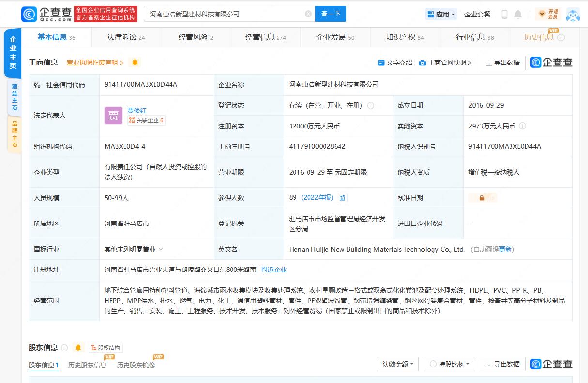Select 历史股东信息 sub-tab

pyautogui.click(x=88, y=365)
